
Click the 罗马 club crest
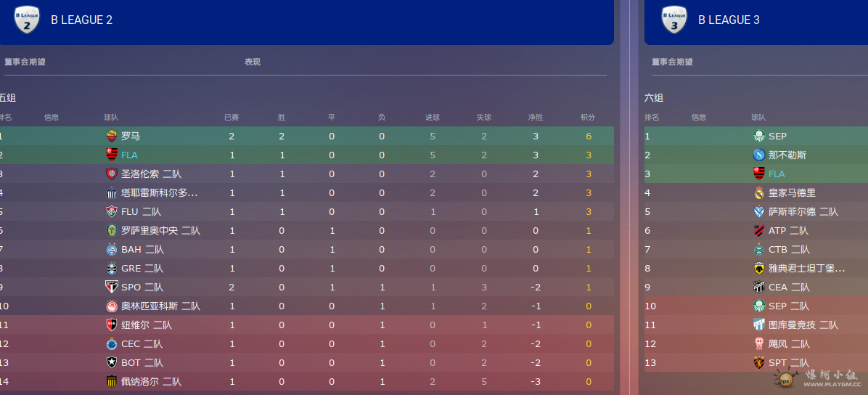click(x=112, y=137)
